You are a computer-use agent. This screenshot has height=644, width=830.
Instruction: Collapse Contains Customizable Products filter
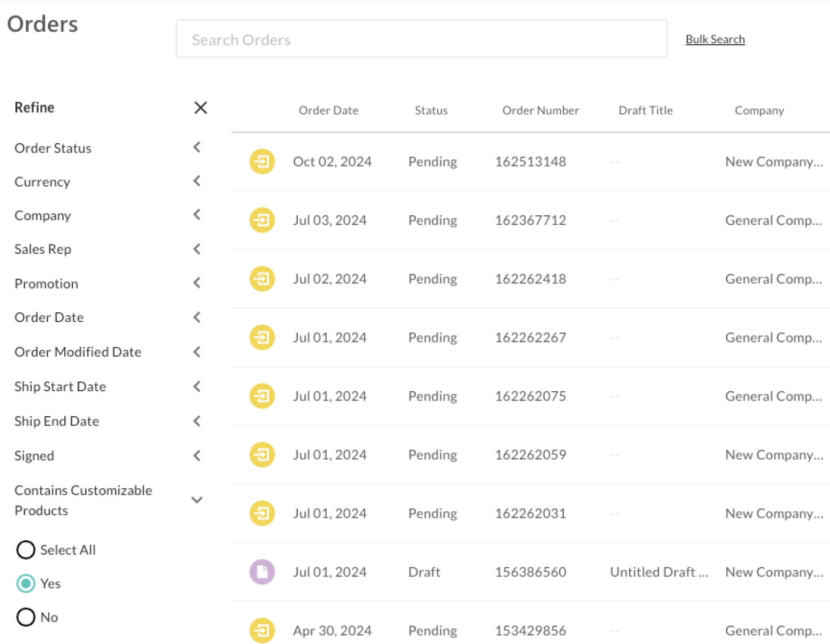pos(197,500)
